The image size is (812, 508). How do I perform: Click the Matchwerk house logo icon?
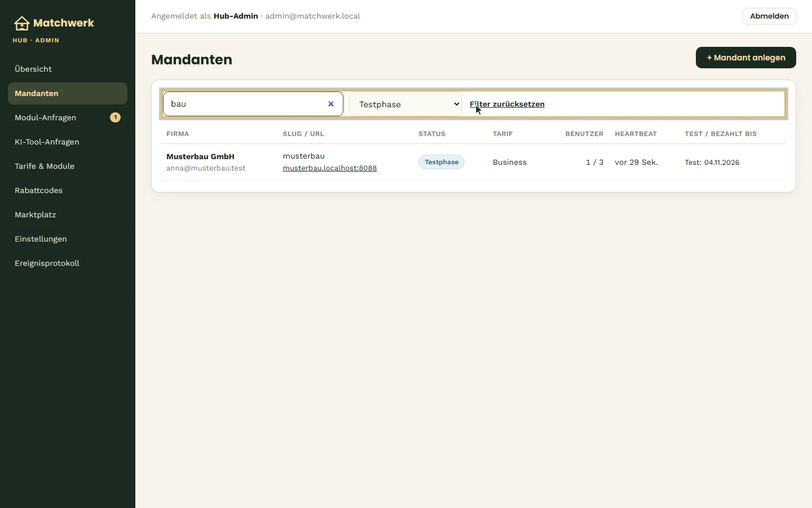(21, 23)
